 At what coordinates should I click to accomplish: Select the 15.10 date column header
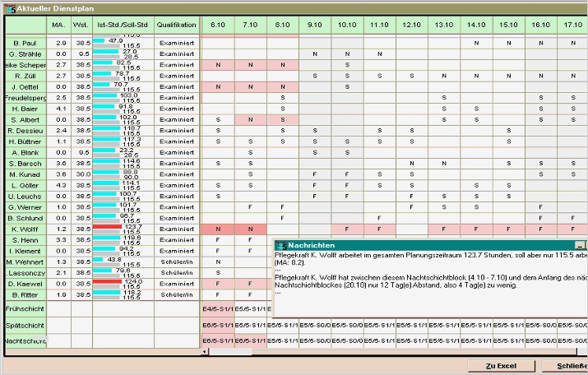[508, 25]
